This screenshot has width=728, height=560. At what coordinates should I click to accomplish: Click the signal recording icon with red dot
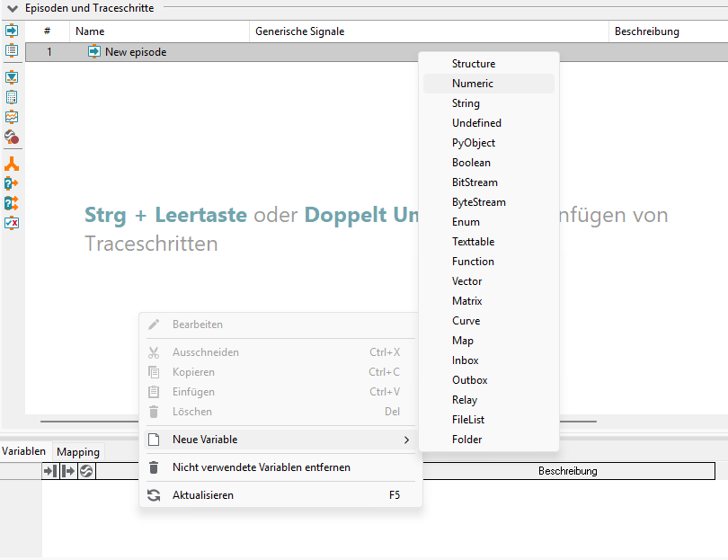point(12,137)
